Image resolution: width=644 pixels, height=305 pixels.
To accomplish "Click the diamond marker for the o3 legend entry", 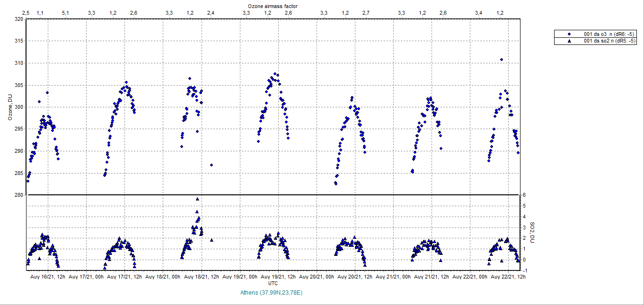I will (569, 34).
